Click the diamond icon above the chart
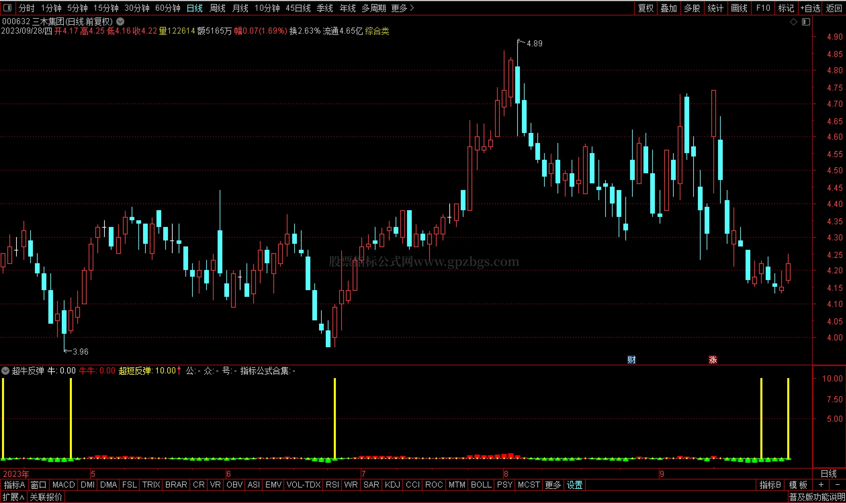The image size is (846, 504). [x=793, y=22]
